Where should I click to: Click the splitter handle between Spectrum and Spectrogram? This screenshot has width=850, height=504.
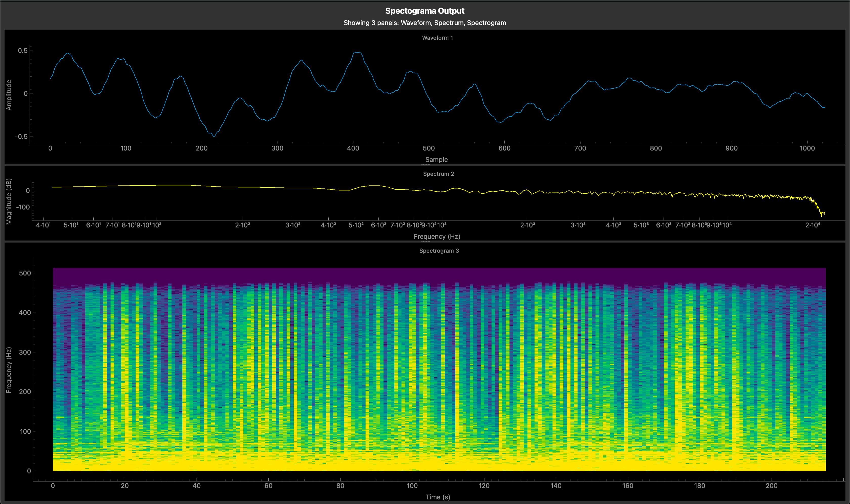pos(425,242)
